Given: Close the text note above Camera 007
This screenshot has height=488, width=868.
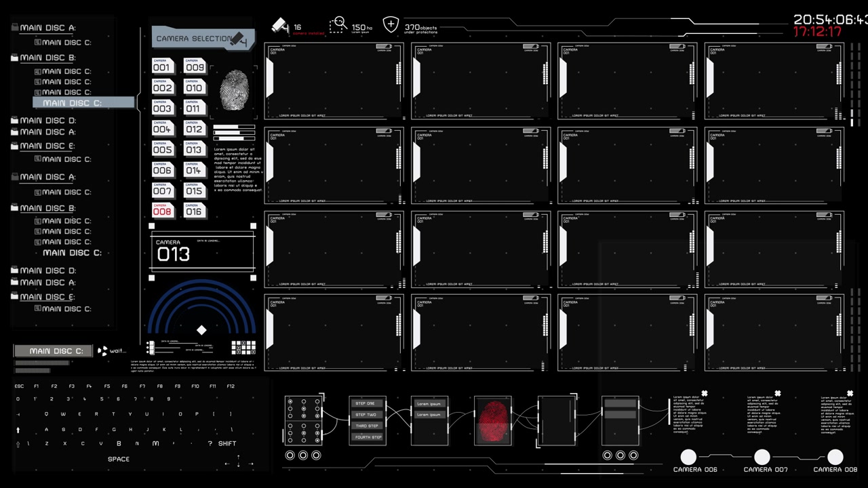Looking at the screenshot, I should 778,393.
